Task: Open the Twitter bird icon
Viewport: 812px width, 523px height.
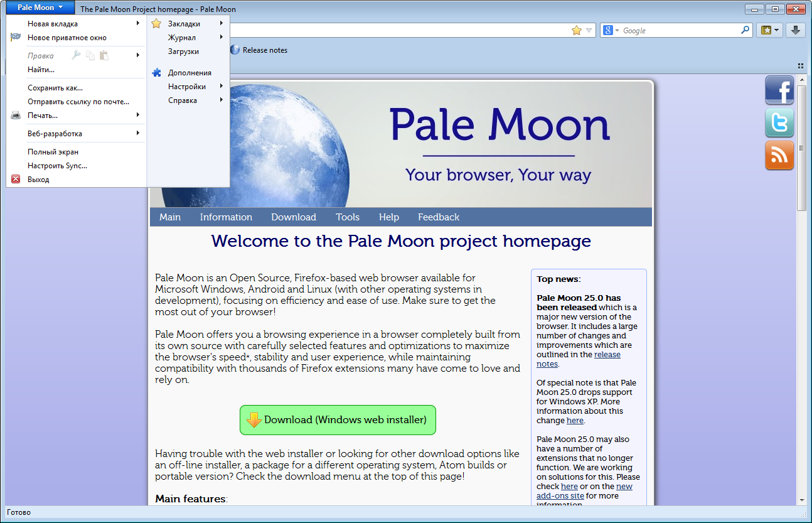Action: coord(779,122)
